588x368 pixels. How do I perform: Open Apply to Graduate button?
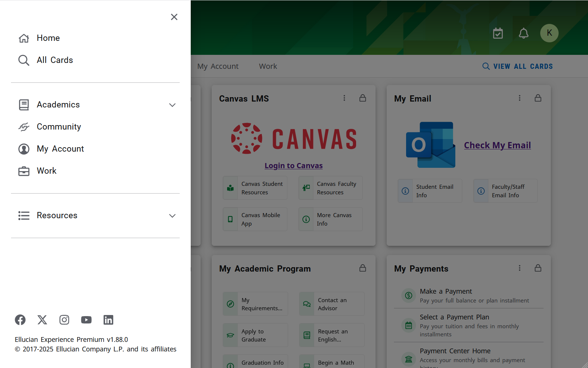255,335
